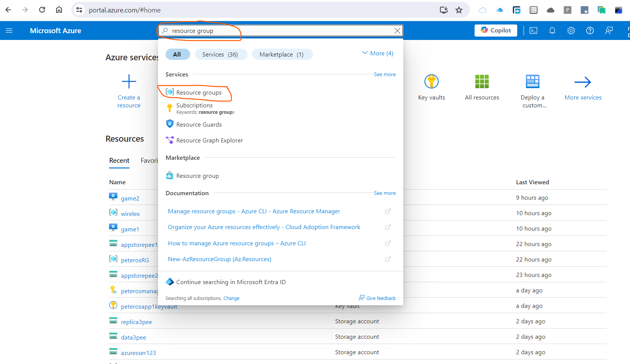Click the Resource Graph Explorer icon
The width and height of the screenshot is (630, 364).
click(x=170, y=140)
